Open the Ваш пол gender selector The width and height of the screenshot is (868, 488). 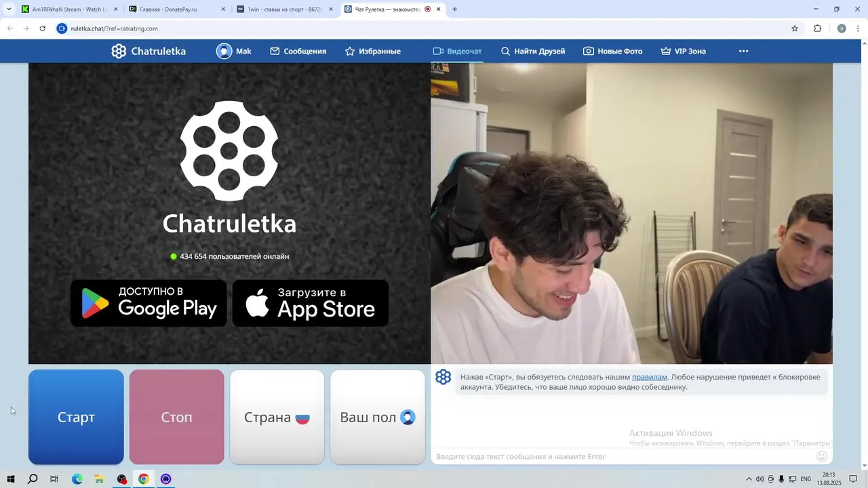click(x=378, y=417)
